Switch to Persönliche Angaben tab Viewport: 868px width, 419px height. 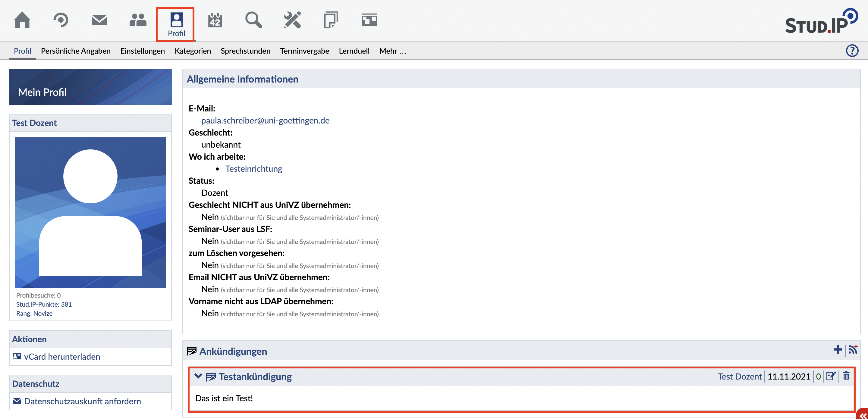pos(75,51)
